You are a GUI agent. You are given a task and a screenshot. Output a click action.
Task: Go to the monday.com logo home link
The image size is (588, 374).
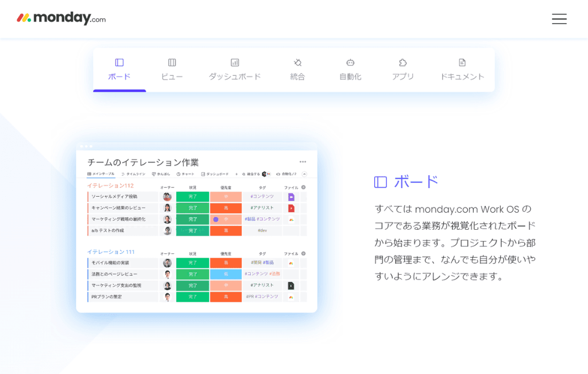click(61, 18)
